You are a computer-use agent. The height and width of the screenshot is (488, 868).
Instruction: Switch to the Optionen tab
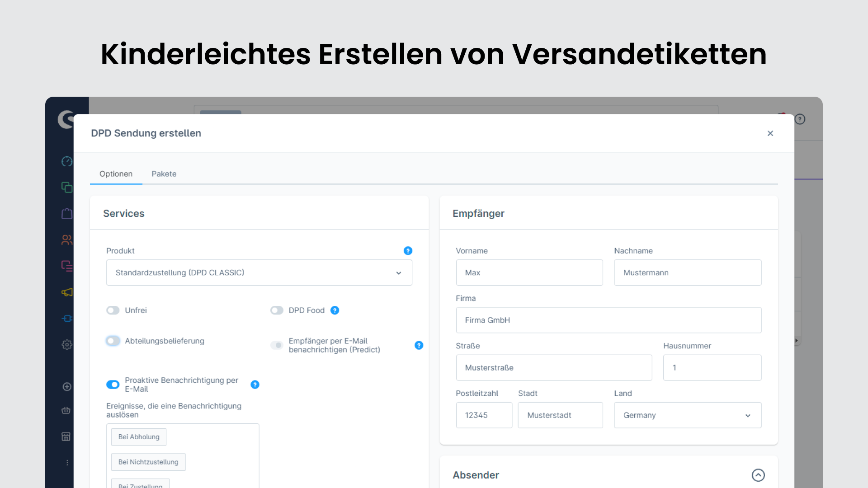click(x=116, y=174)
